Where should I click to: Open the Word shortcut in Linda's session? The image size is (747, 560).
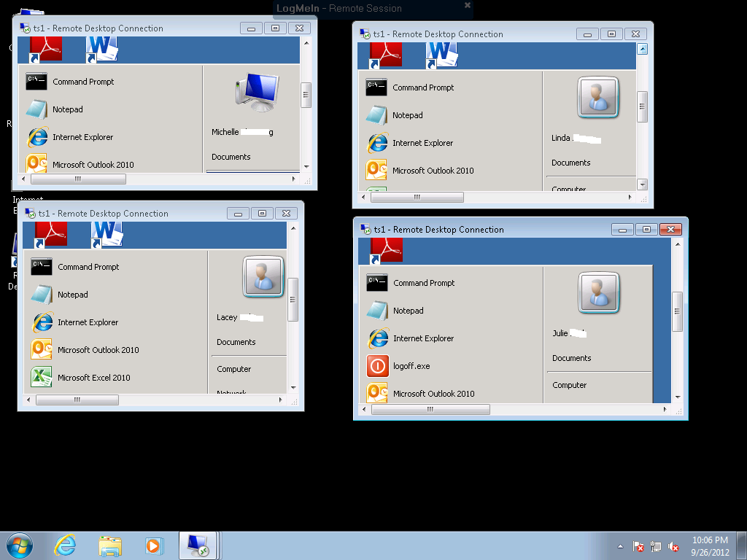click(441, 53)
